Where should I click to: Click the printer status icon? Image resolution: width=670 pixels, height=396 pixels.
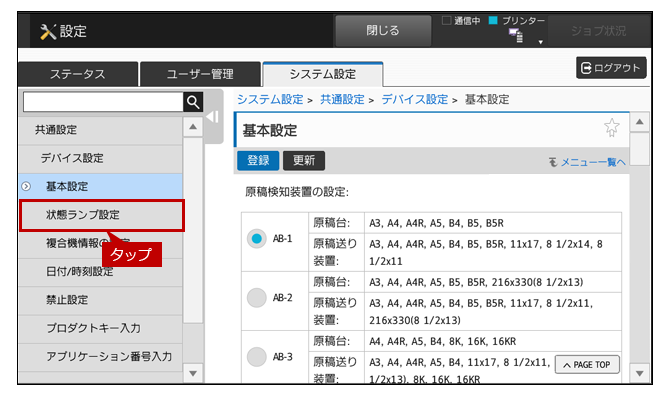[x=516, y=36]
